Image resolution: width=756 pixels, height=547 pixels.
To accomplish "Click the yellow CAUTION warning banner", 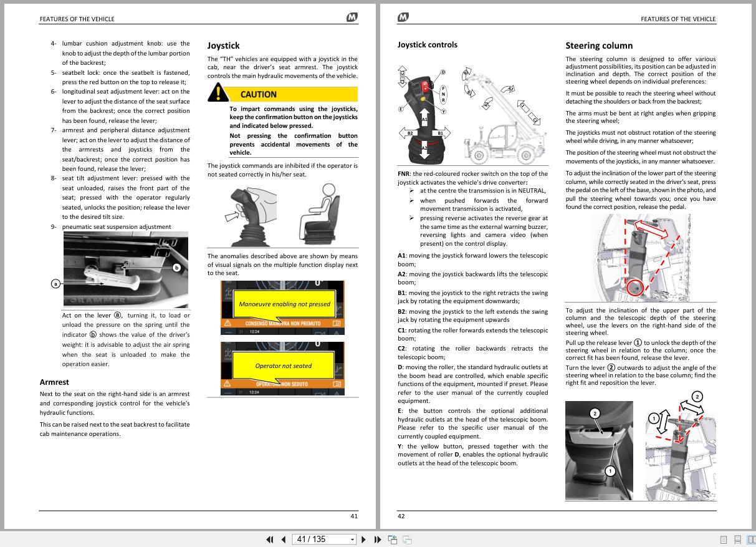I will click(294, 94).
